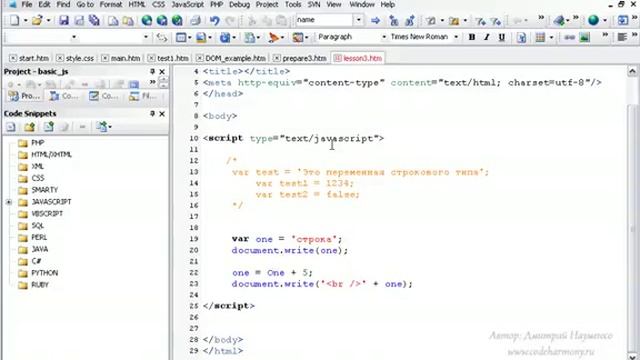640x360 pixels.
Task: Open the Debug menu
Action: point(239,5)
